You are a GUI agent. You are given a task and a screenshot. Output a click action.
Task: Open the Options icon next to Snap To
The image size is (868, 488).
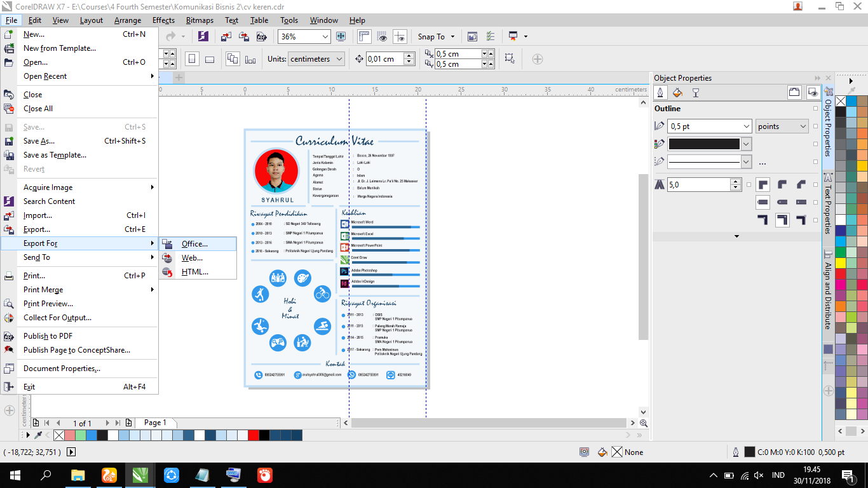coord(490,37)
